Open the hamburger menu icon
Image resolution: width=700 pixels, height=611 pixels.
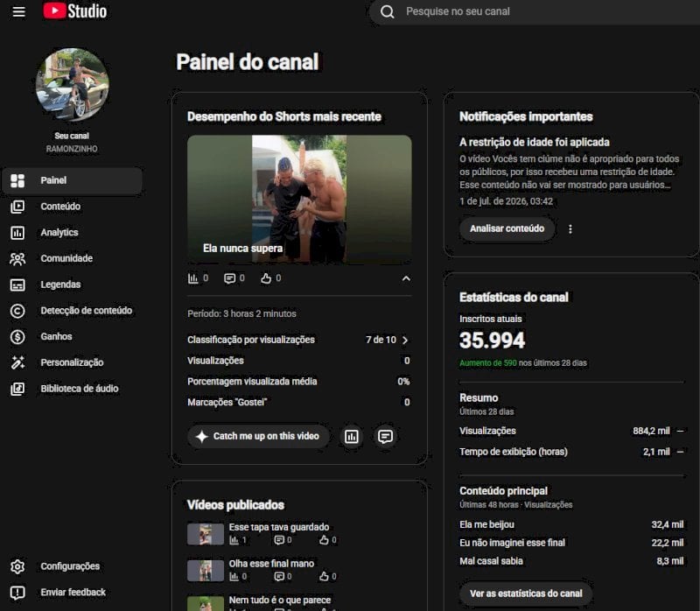coord(18,11)
